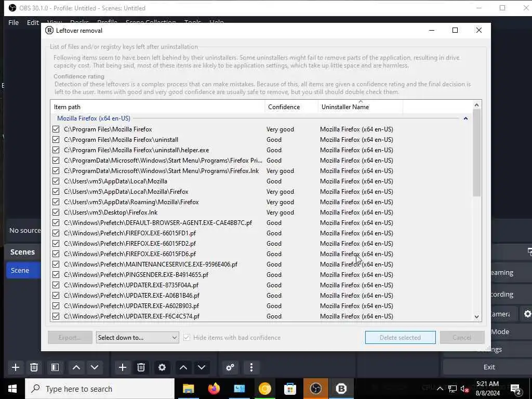Click Cancel in Leftover removal
The height and width of the screenshot is (399, 532).
tap(462, 338)
